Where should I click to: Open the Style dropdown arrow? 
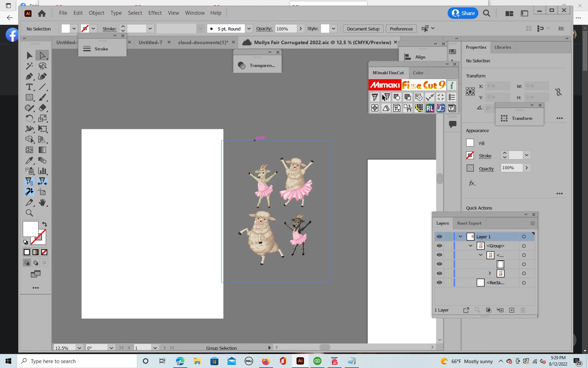point(334,29)
